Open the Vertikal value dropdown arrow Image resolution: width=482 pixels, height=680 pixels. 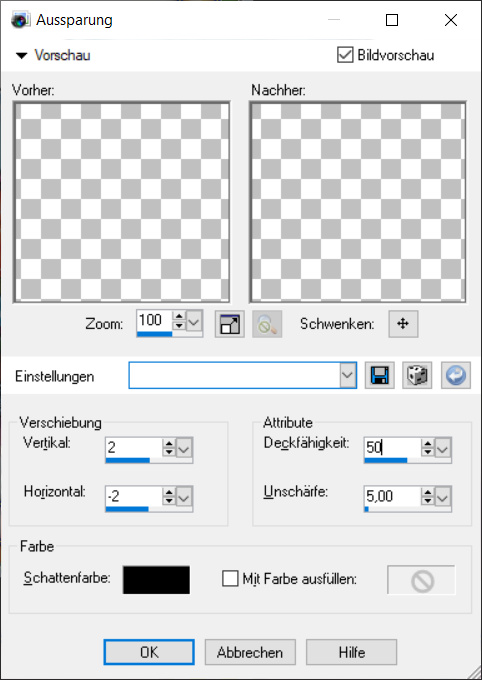[x=184, y=448]
